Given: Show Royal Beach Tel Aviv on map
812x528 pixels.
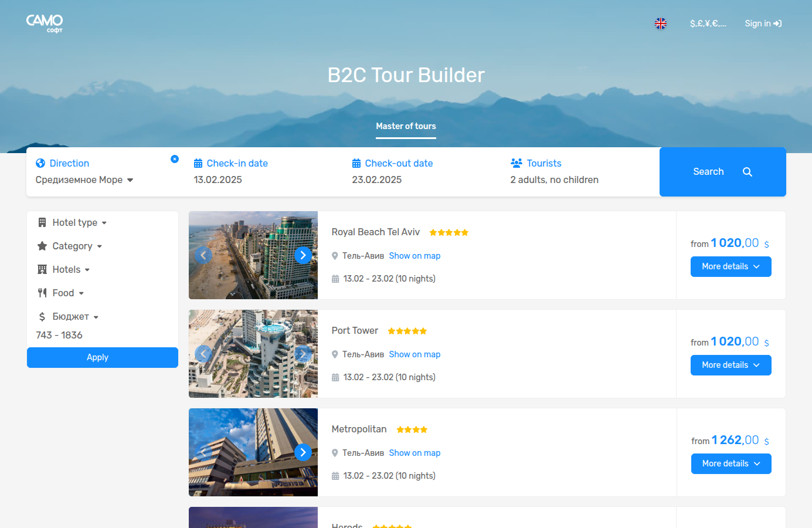Looking at the screenshot, I should [x=415, y=256].
